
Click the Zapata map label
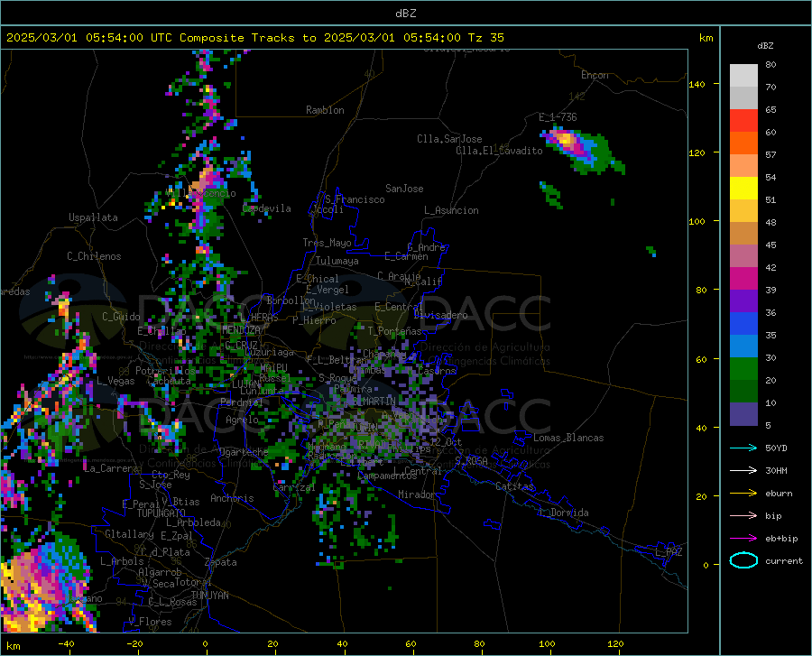221,562
